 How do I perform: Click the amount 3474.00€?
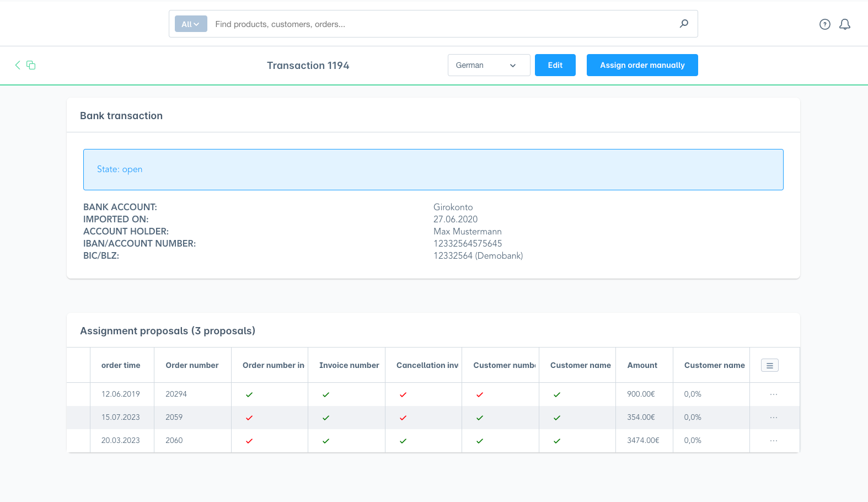click(643, 440)
